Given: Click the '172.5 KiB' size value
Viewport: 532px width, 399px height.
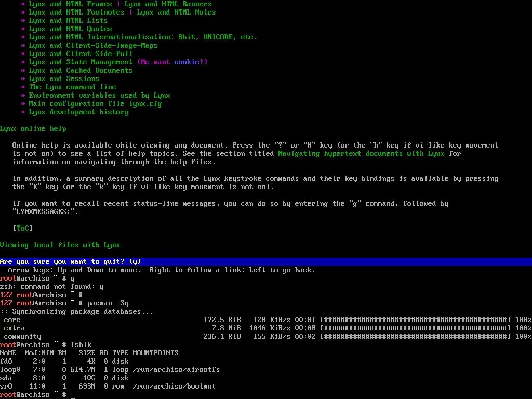Looking at the screenshot, I should click(222, 320).
